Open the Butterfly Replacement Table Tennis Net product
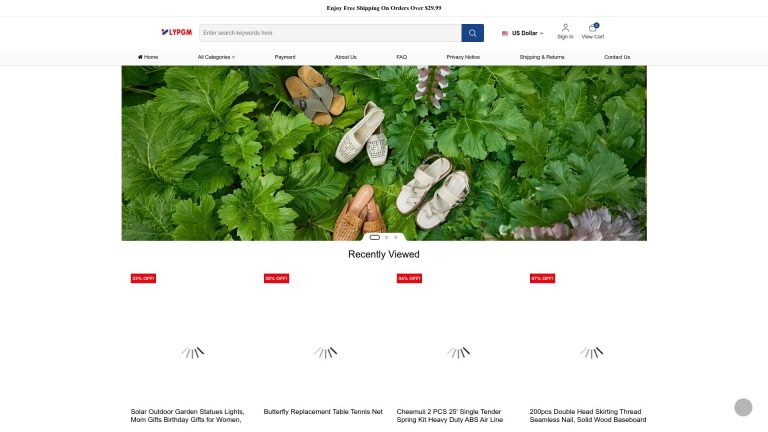 tap(323, 411)
